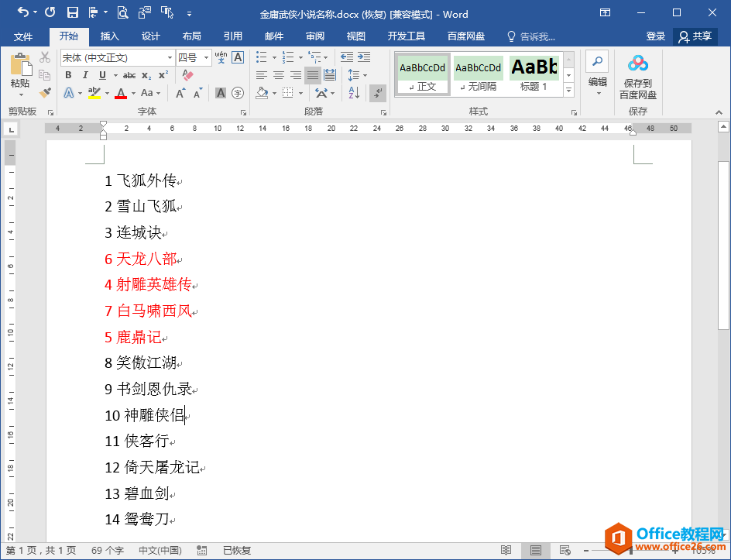Switch to the 审阅 Review tab
Viewport: 731px width, 560px height.
314,36
